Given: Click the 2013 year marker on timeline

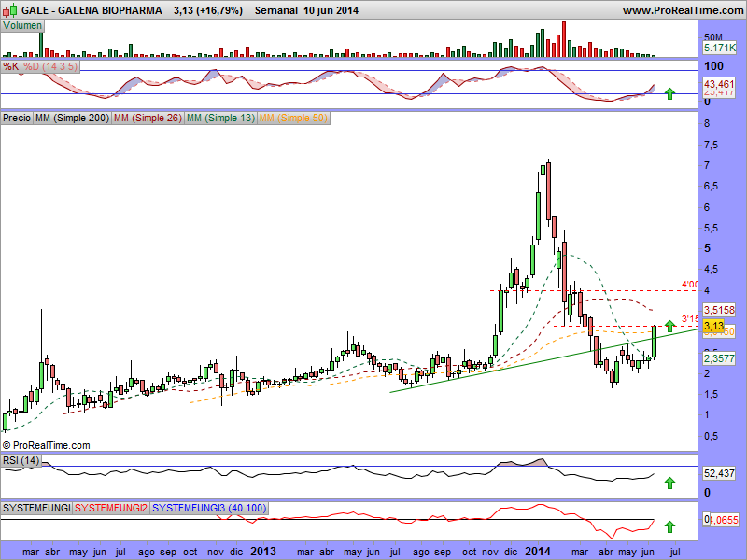Looking at the screenshot, I should pyautogui.click(x=263, y=552).
